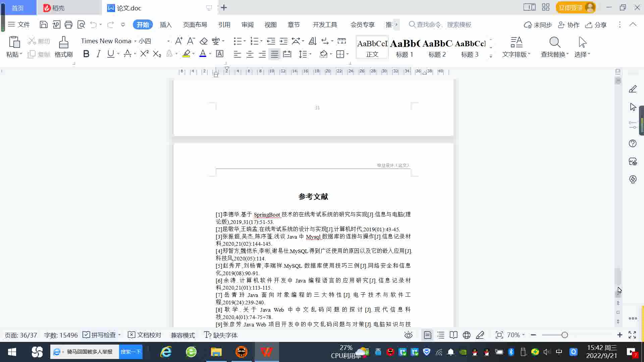Toggle italic formatting

click(98, 54)
